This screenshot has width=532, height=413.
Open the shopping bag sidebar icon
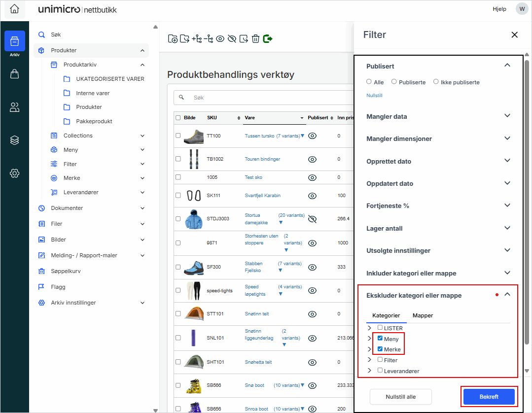coord(15,74)
